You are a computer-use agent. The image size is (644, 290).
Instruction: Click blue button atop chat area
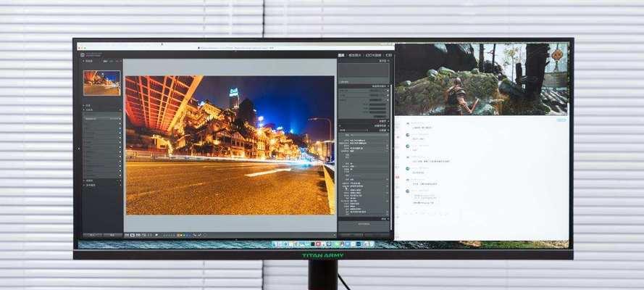[561, 120]
